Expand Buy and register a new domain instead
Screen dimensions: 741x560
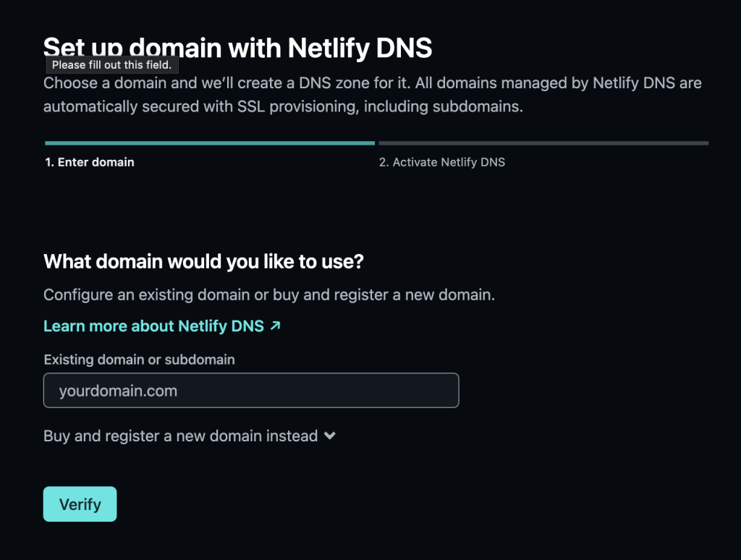click(x=181, y=436)
